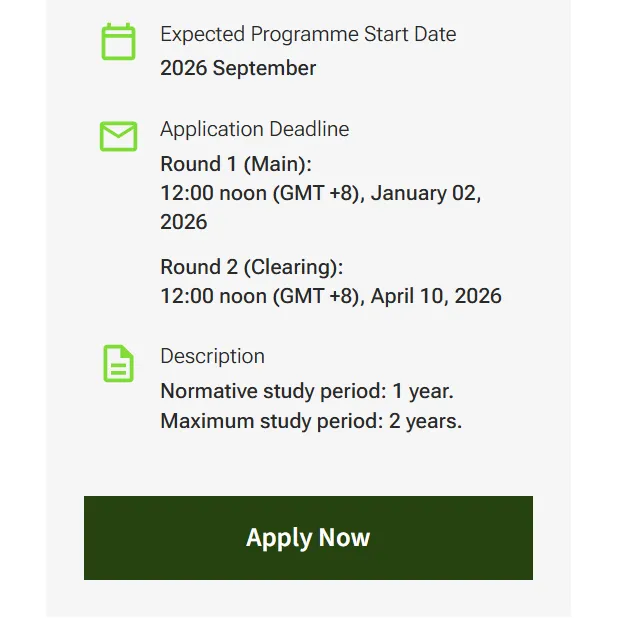Click the Description heading
621x642 pixels.
point(212,356)
